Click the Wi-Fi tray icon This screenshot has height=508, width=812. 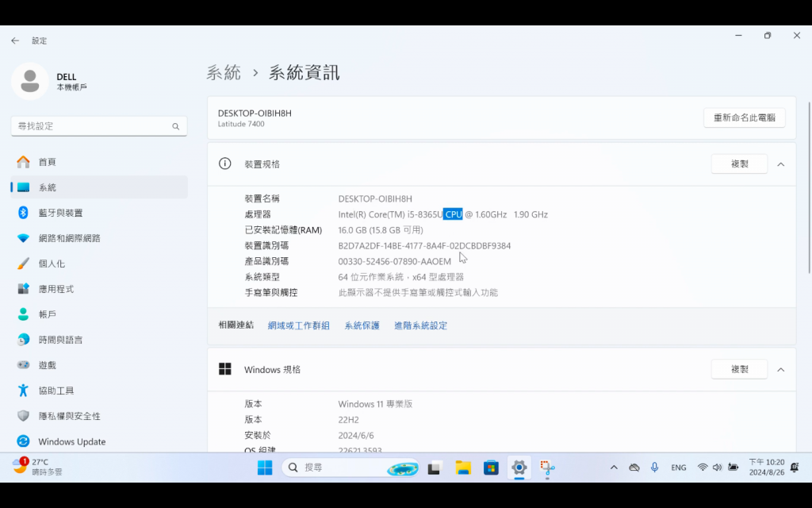click(x=703, y=467)
